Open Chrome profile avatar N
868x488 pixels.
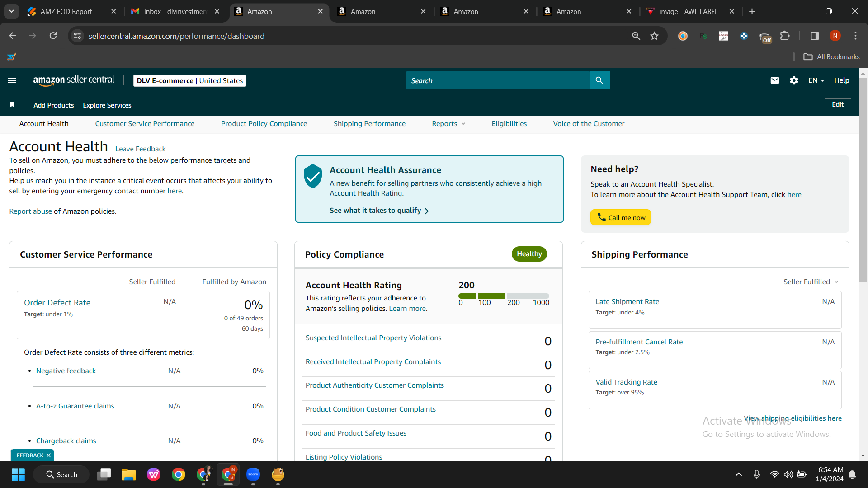click(835, 36)
